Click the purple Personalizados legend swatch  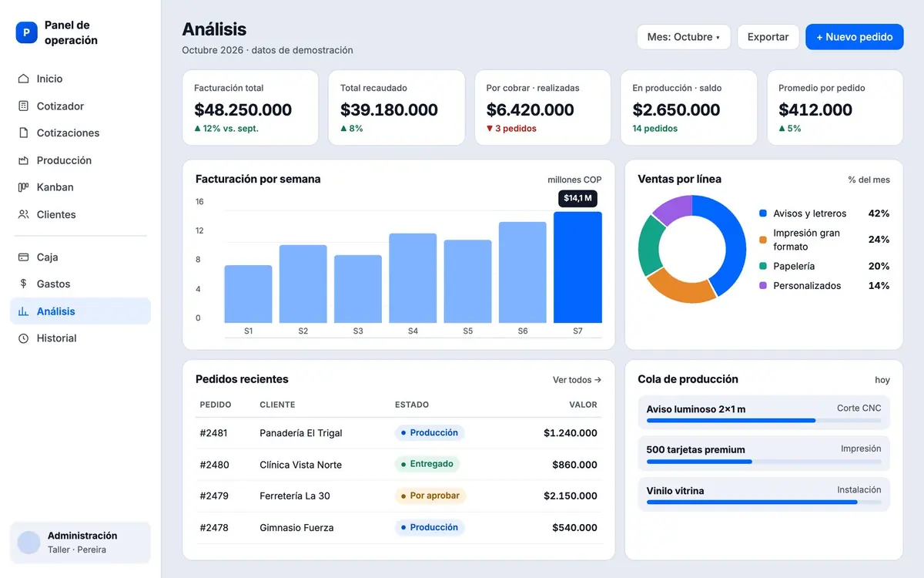(x=763, y=285)
